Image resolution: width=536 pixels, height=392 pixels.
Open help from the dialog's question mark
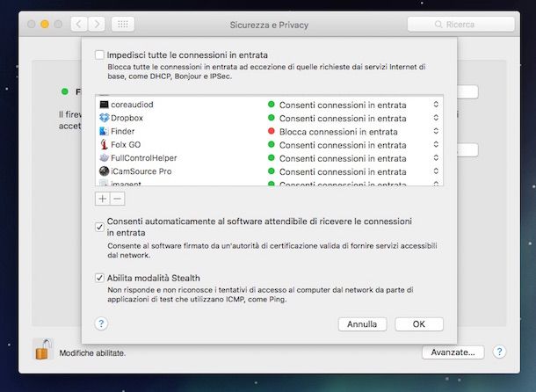(x=101, y=323)
